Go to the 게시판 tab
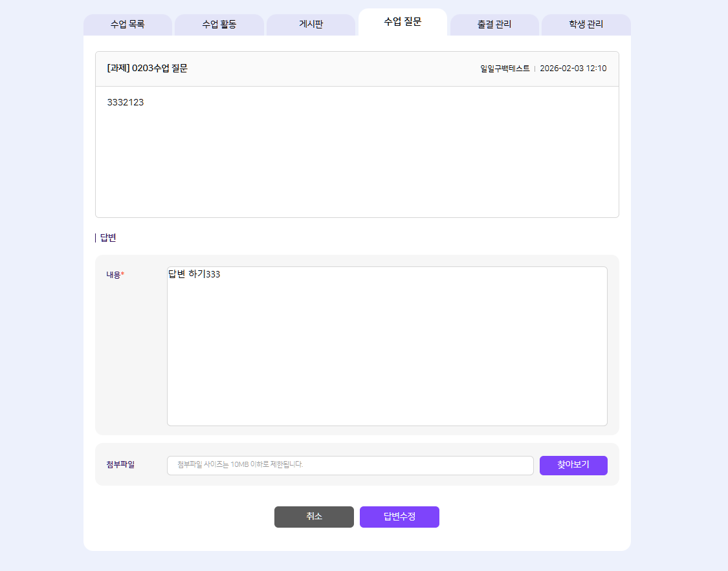 pos(311,25)
